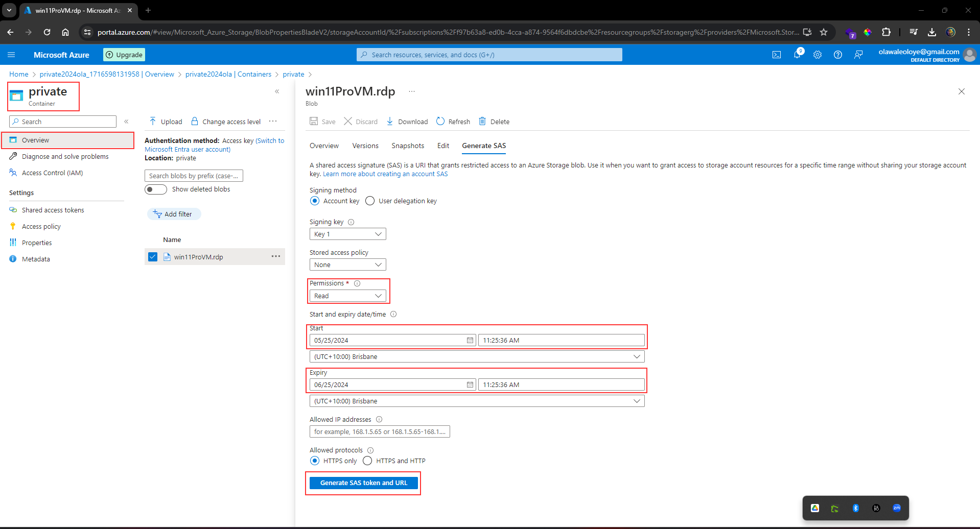Click the Change access level lock icon
Viewport: 980px width, 529px height.
click(195, 121)
